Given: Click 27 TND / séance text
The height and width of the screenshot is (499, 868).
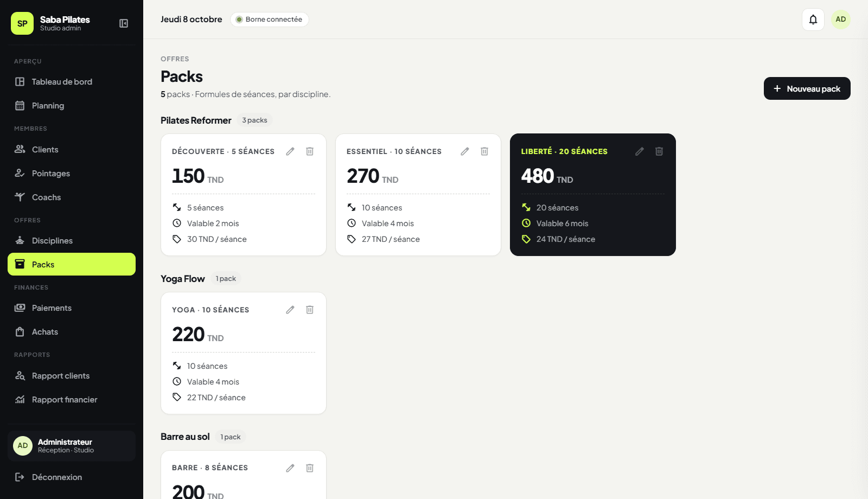Looking at the screenshot, I should [x=391, y=239].
